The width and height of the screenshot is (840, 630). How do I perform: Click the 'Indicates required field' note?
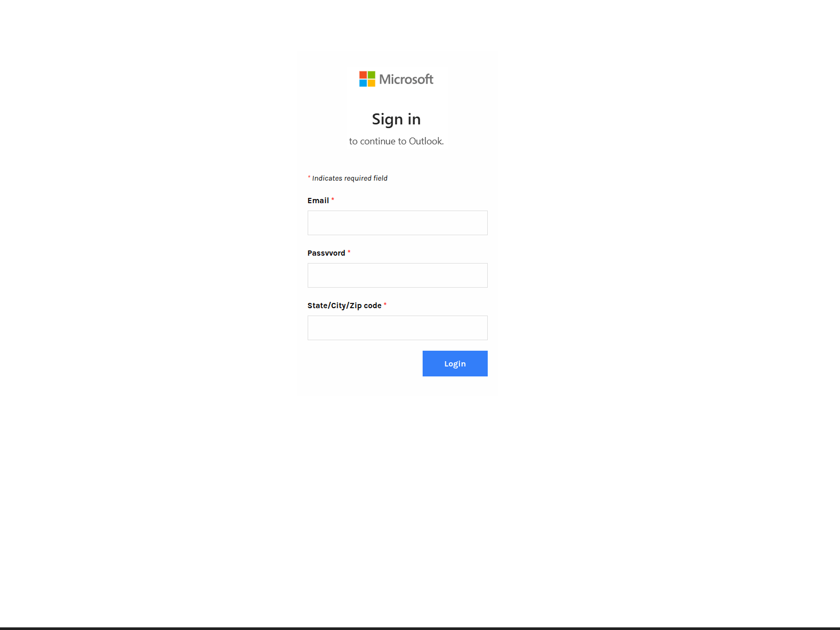point(348,178)
